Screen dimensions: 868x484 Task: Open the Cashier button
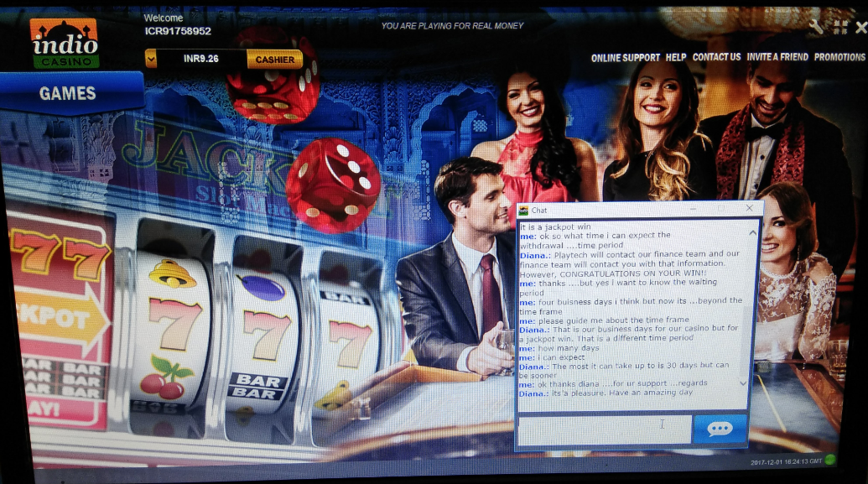coord(274,60)
